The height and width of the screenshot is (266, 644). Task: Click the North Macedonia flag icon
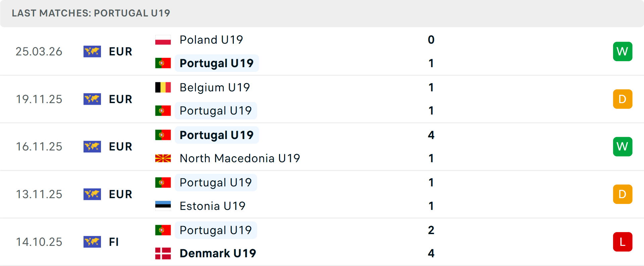pyautogui.click(x=163, y=158)
